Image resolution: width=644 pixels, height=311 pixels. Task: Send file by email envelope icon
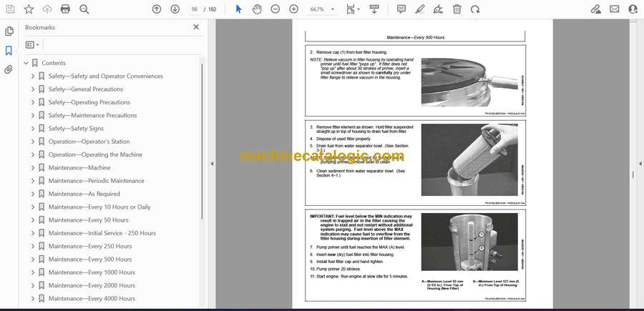tap(615, 9)
